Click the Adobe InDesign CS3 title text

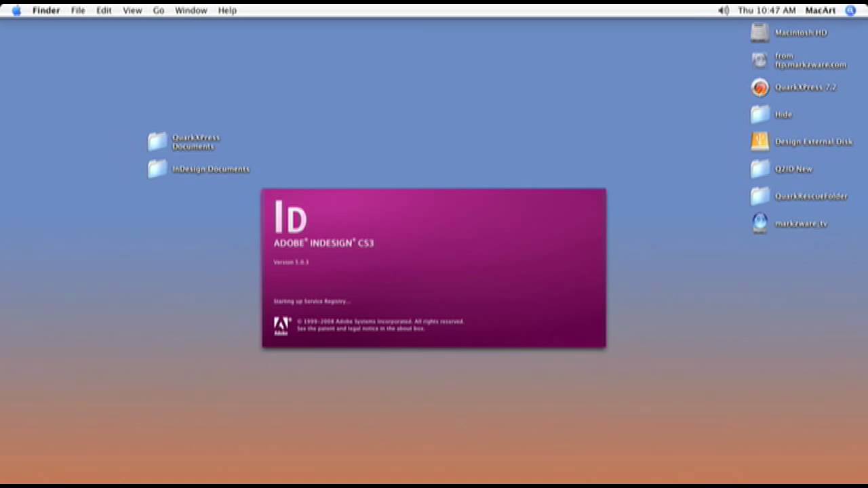[323, 243]
